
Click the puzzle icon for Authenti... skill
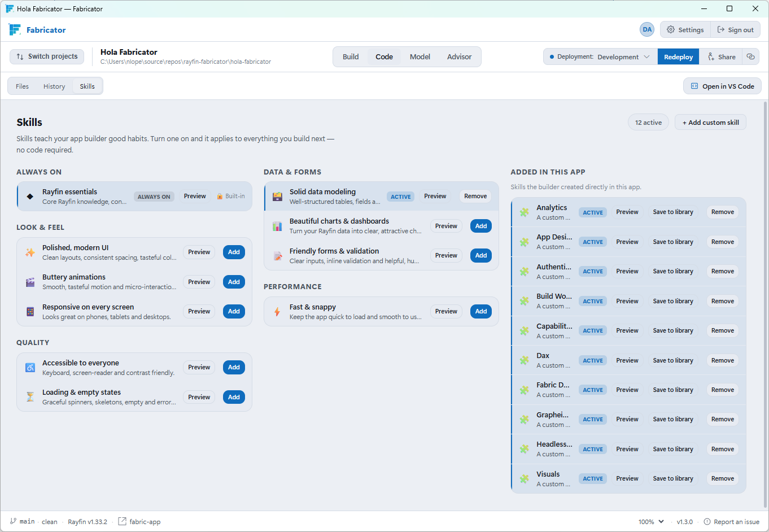pos(525,272)
